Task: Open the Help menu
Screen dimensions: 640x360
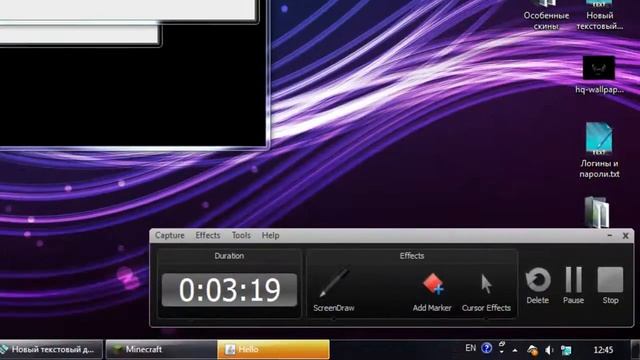Action: click(270, 236)
